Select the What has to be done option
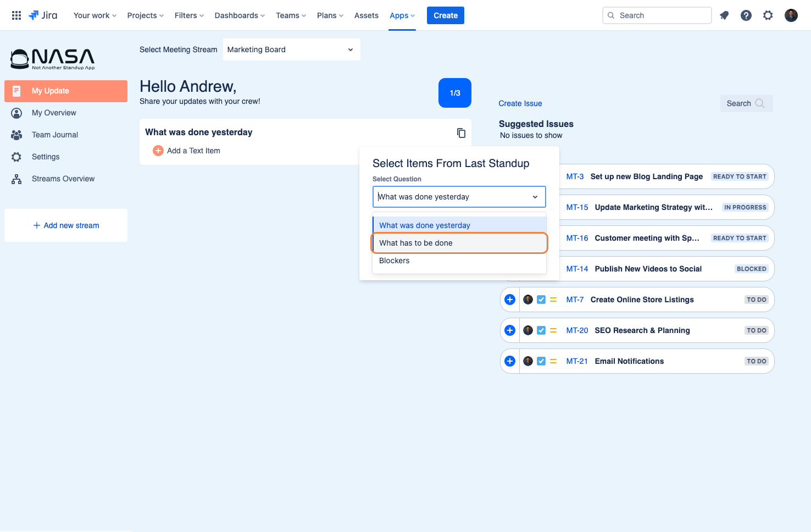The width and height of the screenshot is (811, 532). (459, 243)
